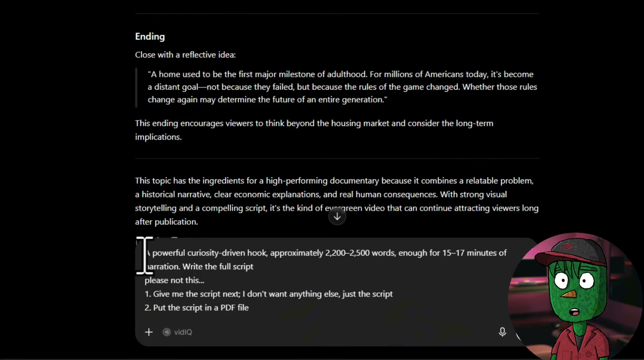Image resolution: width=644 pixels, height=360 pixels.
Task: Click the 'please not this...' line in the prompt
Action: 174,280
